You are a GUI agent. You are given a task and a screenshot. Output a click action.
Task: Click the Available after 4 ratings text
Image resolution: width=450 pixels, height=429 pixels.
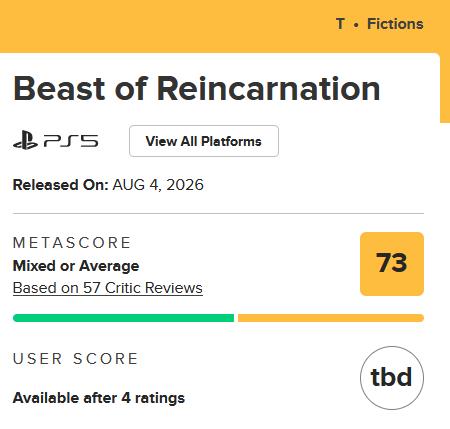coord(99,398)
